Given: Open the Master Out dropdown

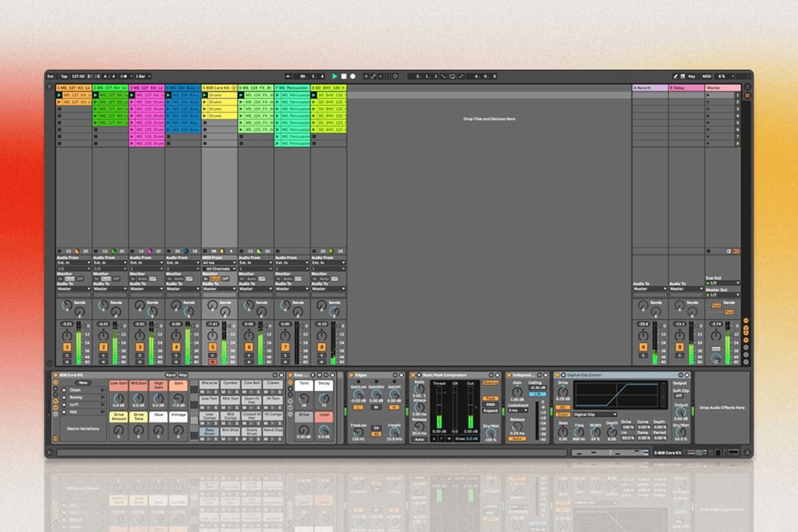Looking at the screenshot, I should (723, 295).
